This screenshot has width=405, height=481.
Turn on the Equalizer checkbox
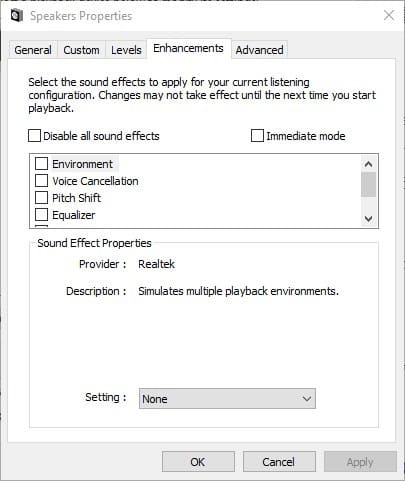click(x=41, y=215)
